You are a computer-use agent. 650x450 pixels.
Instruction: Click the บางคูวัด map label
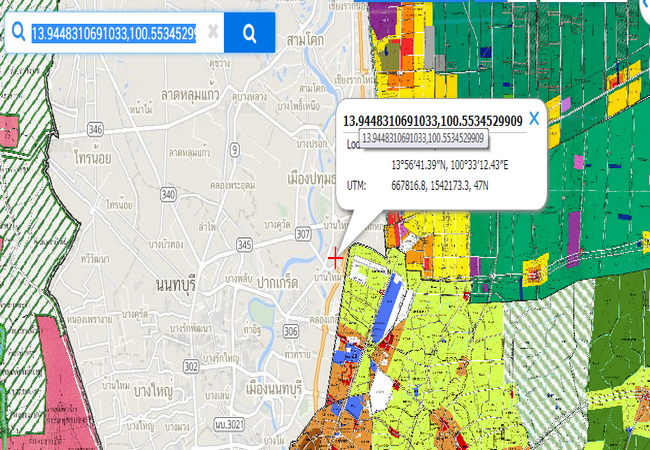coord(277,225)
